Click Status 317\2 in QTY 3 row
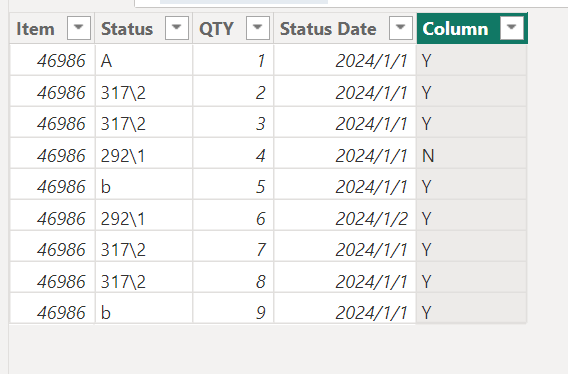 click(144, 123)
